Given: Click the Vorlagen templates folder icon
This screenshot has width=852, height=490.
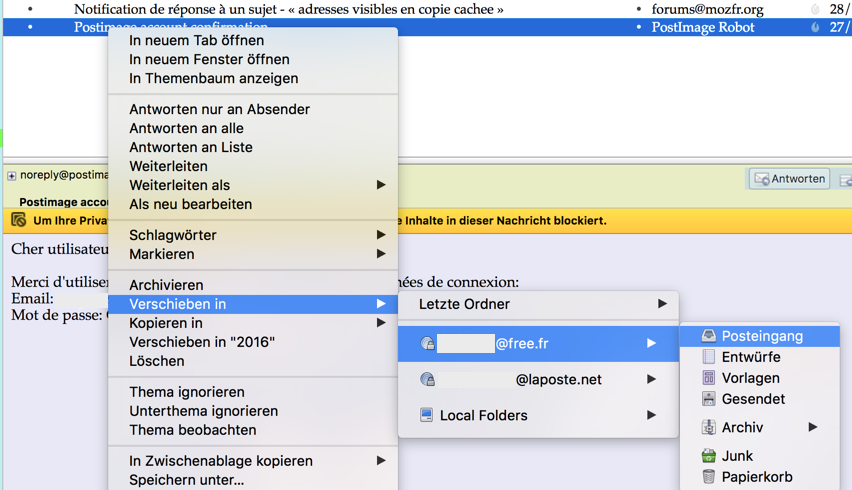Looking at the screenshot, I should tap(708, 378).
